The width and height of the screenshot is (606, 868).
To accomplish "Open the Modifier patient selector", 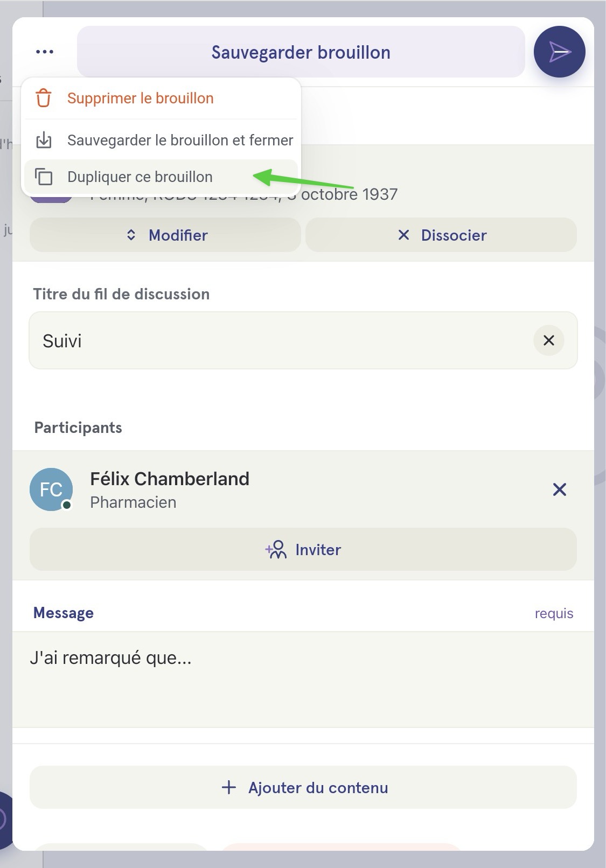I will [x=165, y=235].
